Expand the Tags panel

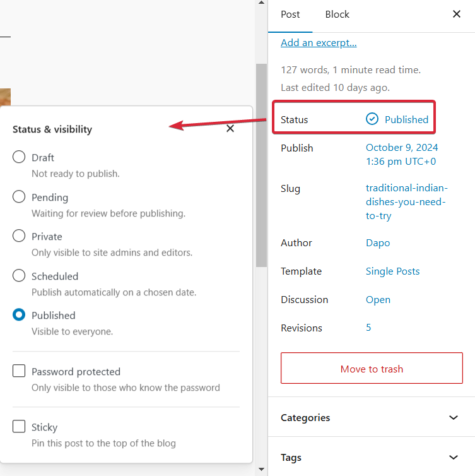pyautogui.click(x=453, y=457)
